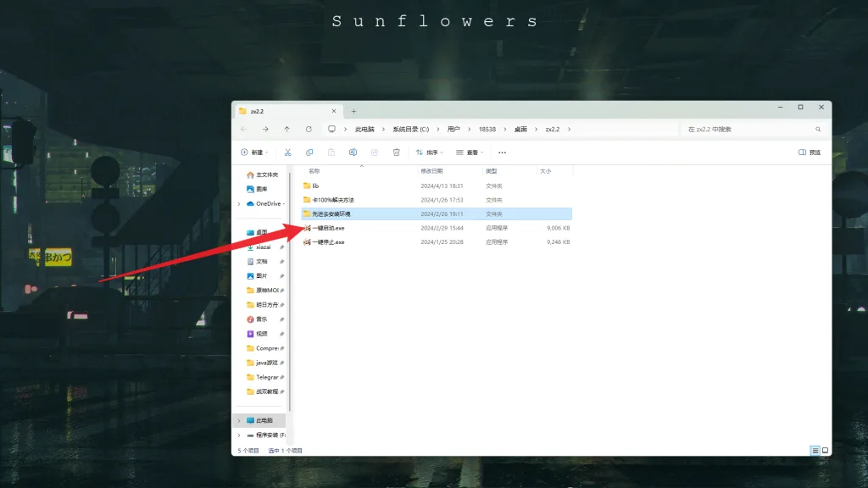868x488 pixels.
Task: Open 桌面 Desktop in sidebar
Action: (258, 232)
